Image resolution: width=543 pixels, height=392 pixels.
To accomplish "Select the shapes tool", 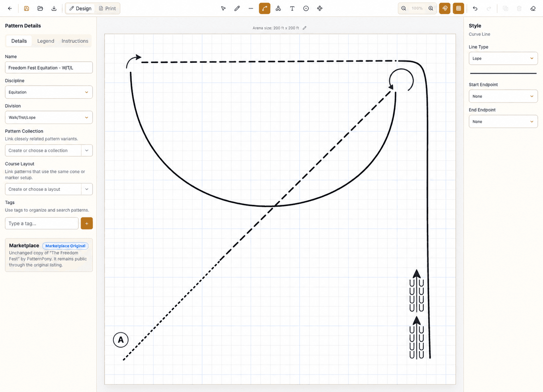I will click(278, 8).
